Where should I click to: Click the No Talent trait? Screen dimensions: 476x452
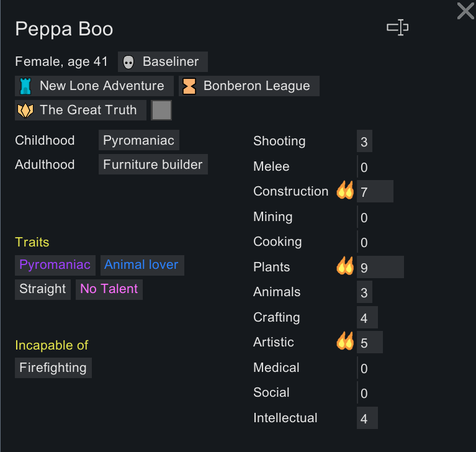[x=109, y=289]
